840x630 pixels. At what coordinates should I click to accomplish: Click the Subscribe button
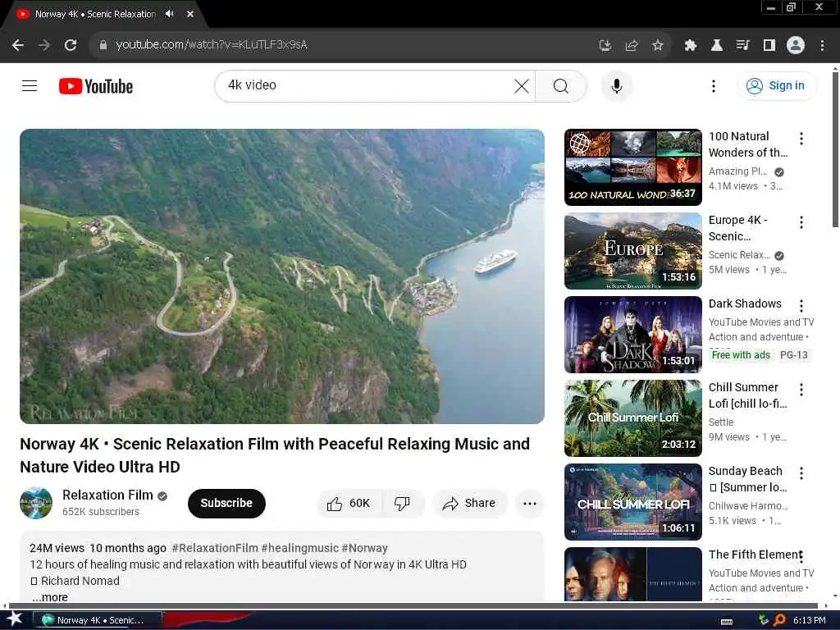point(226,503)
